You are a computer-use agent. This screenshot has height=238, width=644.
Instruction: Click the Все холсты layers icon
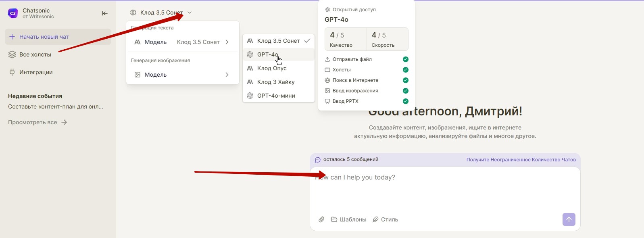12,54
